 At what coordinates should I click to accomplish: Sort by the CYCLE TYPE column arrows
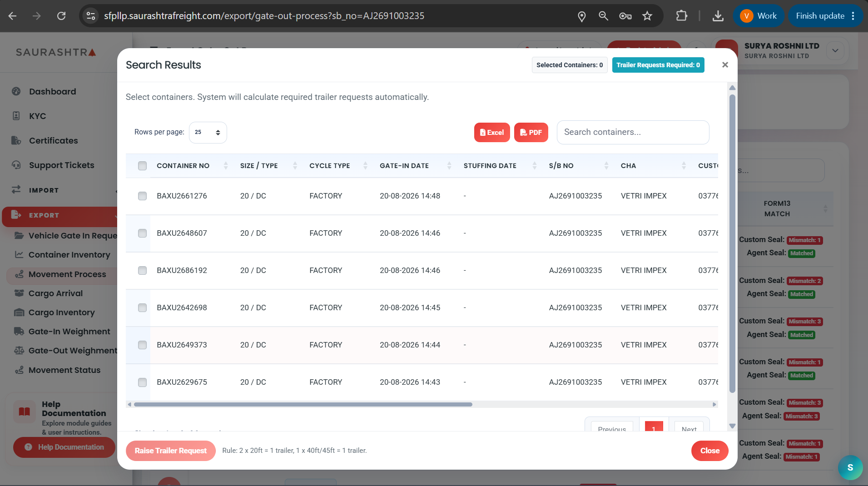[365, 166]
